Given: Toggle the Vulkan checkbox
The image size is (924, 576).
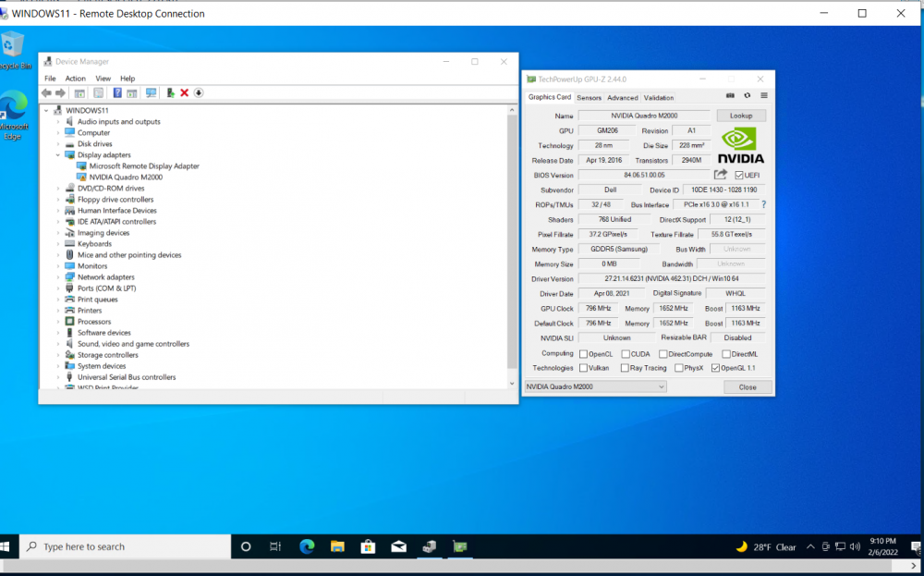Looking at the screenshot, I should pyautogui.click(x=583, y=368).
